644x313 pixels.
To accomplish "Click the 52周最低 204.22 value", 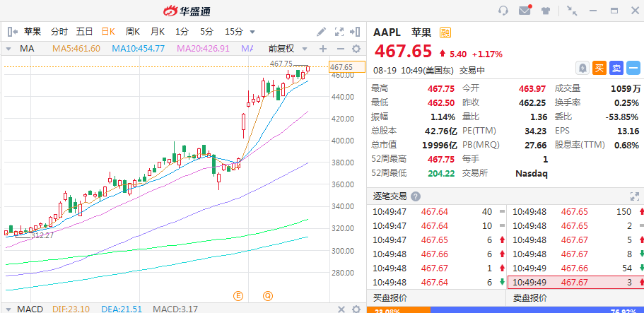I will pyautogui.click(x=441, y=173).
